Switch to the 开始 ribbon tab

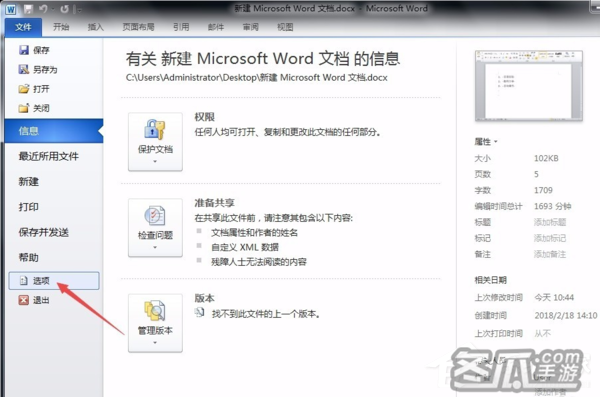[61, 27]
